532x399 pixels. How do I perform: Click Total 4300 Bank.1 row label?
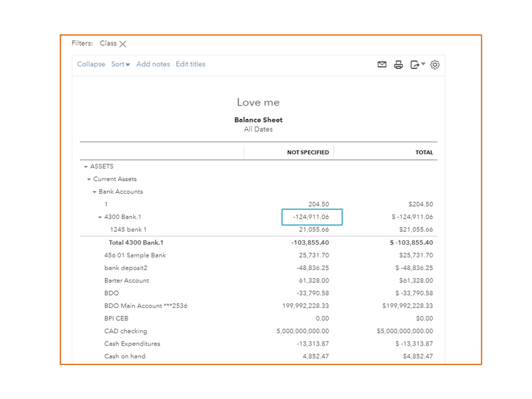click(136, 242)
